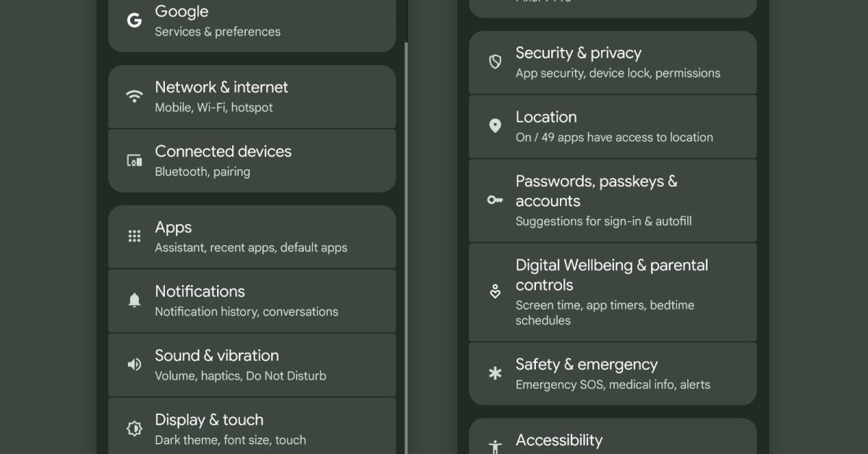This screenshot has height=454, width=868.
Task: Tap the Sound speaker icon
Action: pos(135,365)
